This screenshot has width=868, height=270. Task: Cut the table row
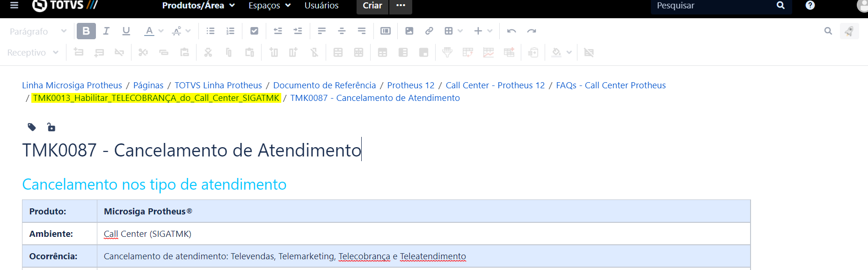point(143,52)
